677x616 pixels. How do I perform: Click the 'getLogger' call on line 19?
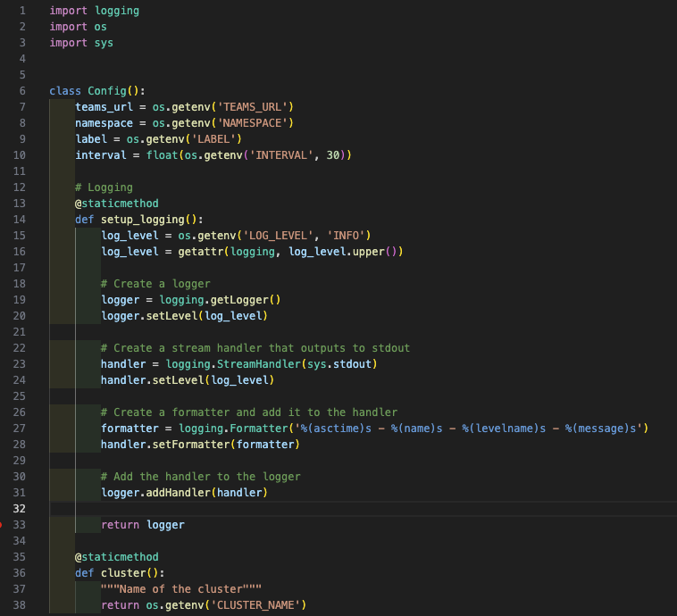[239, 300]
